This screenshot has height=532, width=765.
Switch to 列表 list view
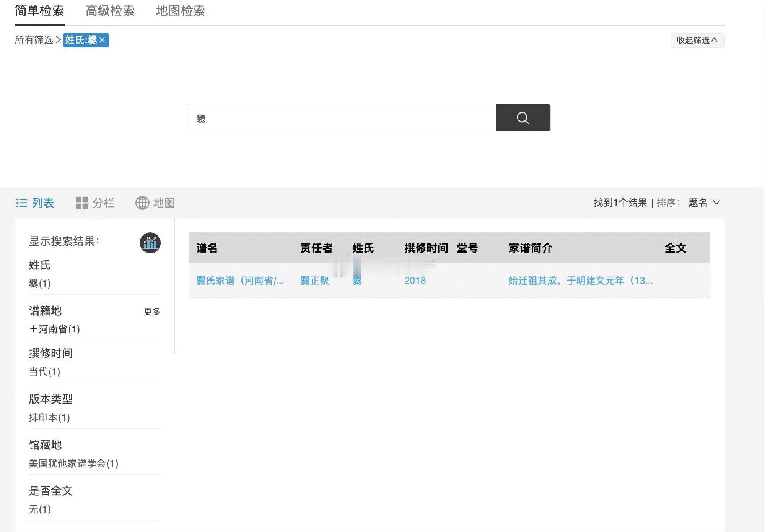(x=35, y=203)
